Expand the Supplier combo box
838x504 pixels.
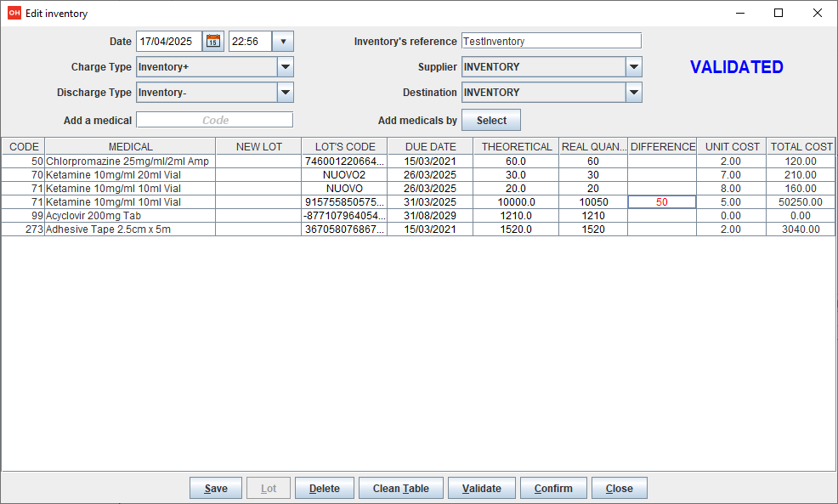pyautogui.click(x=632, y=66)
